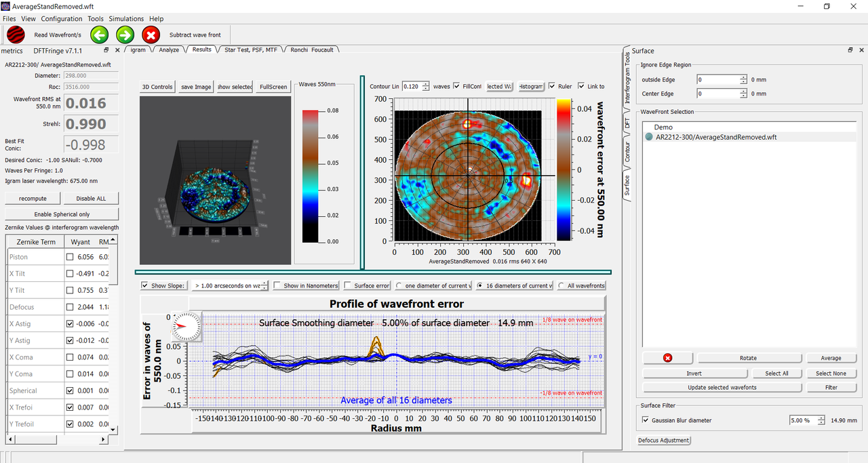Click the red delete wavefront button above Invert
Screen dimensions: 868x463
tap(667, 358)
